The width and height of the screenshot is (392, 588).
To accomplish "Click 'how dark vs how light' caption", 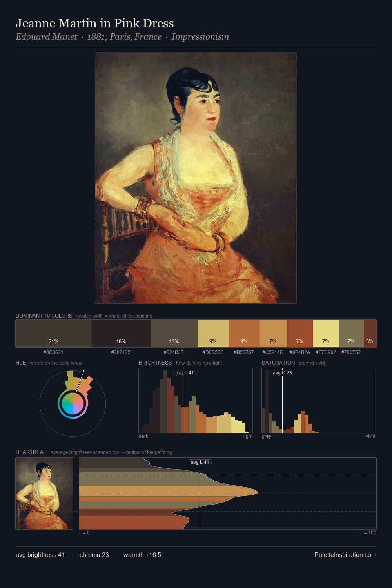I will pos(199,363).
